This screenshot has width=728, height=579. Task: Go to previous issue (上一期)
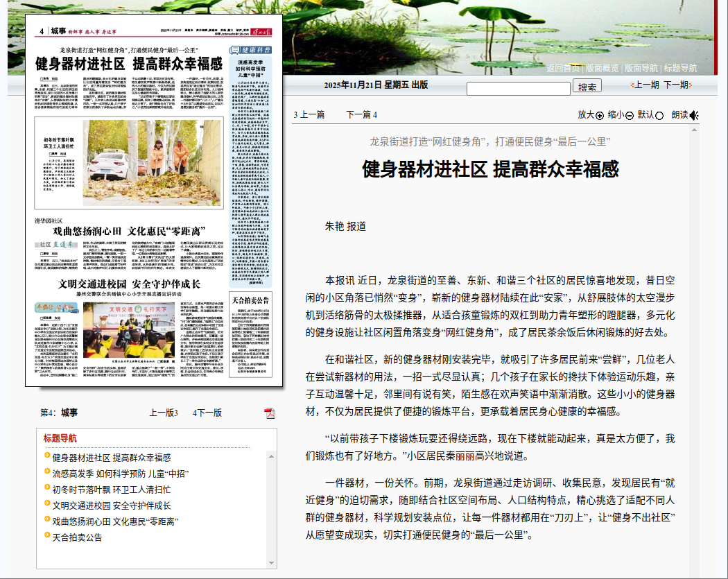click(646, 85)
